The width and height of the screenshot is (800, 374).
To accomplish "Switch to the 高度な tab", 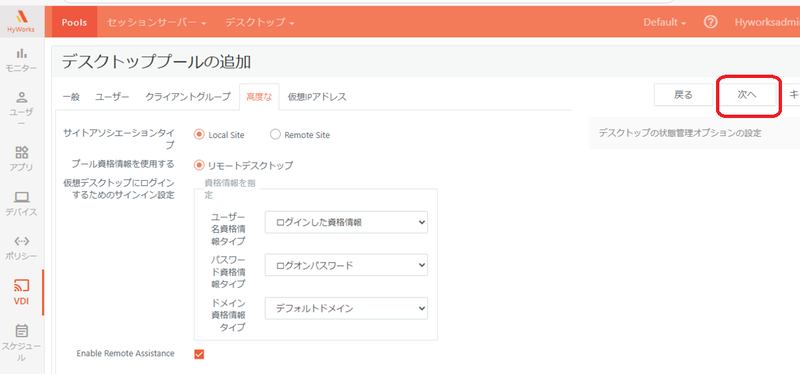I will point(259,96).
